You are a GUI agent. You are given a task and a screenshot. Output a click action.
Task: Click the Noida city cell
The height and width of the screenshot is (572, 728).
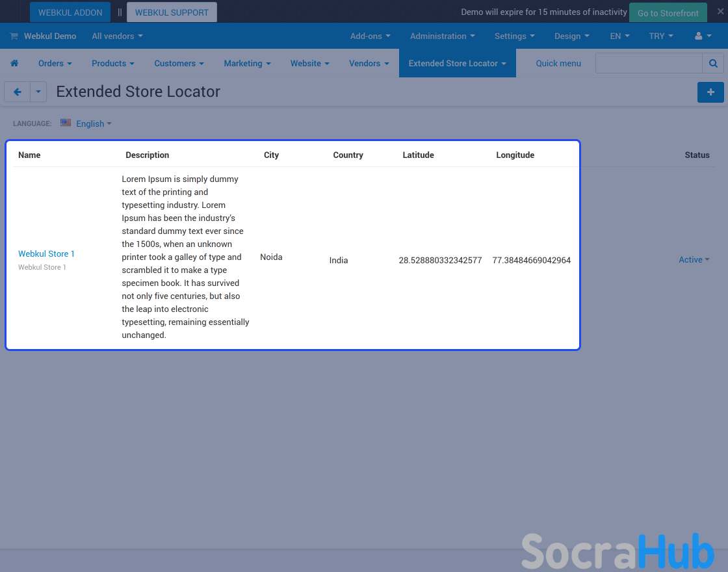(x=271, y=257)
